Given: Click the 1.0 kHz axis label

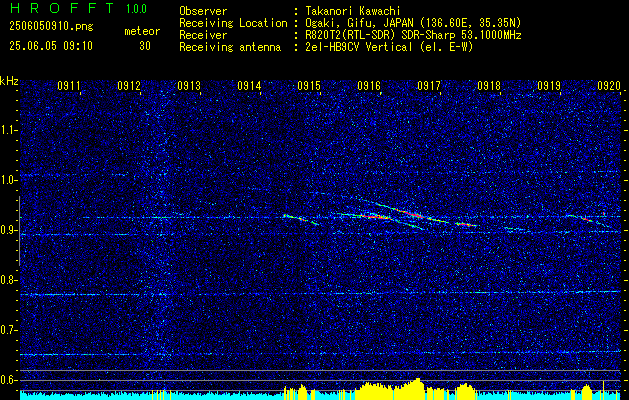Looking at the screenshot, I should click(8, 180).
